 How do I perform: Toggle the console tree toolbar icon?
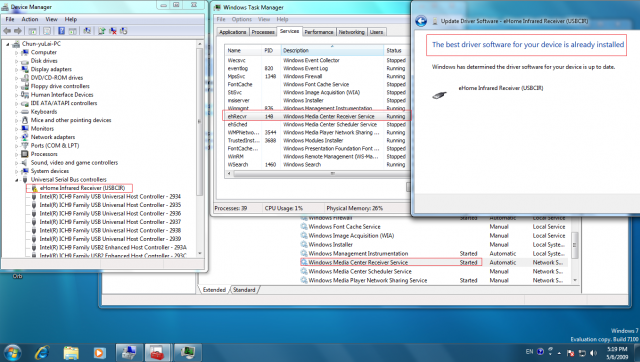tap(33, 31)
